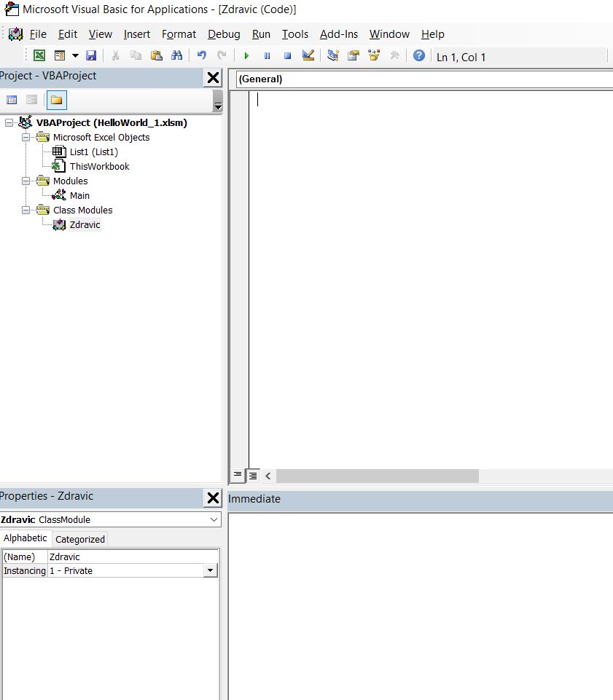Image resolution: width=613 pixels, height=700 pixels.
Task: Open the Instancing property dropdown
Action: tap(211, 571)
